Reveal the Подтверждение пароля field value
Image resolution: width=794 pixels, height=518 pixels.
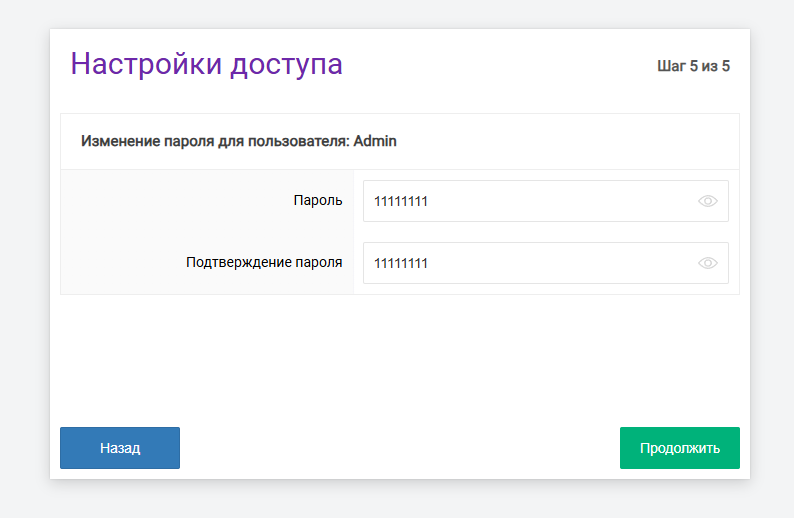click(708, 263)
